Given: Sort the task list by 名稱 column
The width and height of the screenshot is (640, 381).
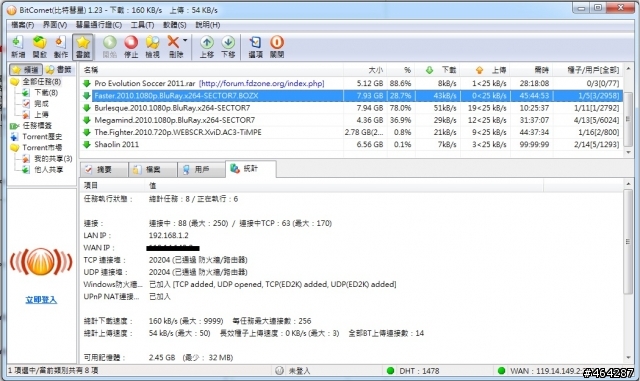Looking at the screenshot, I should click(x=211, y=70).
